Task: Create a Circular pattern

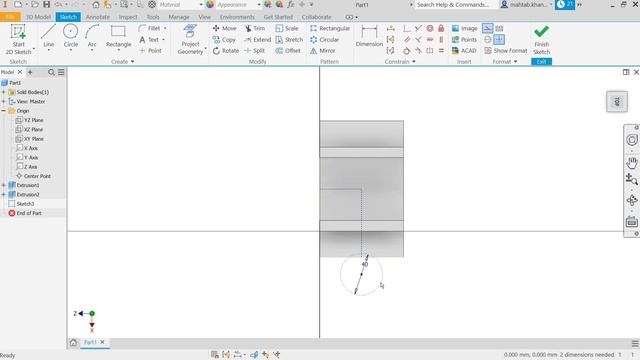Action: (x=324, y=40)
